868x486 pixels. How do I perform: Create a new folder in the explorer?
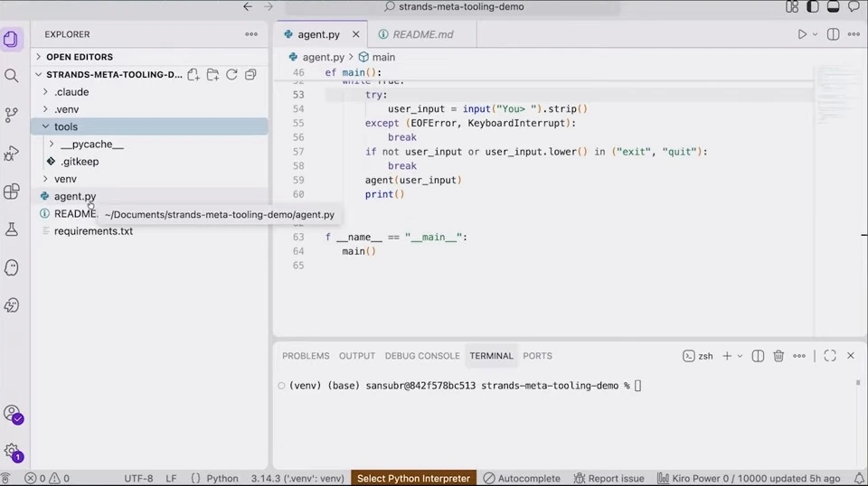click(212, 75)
